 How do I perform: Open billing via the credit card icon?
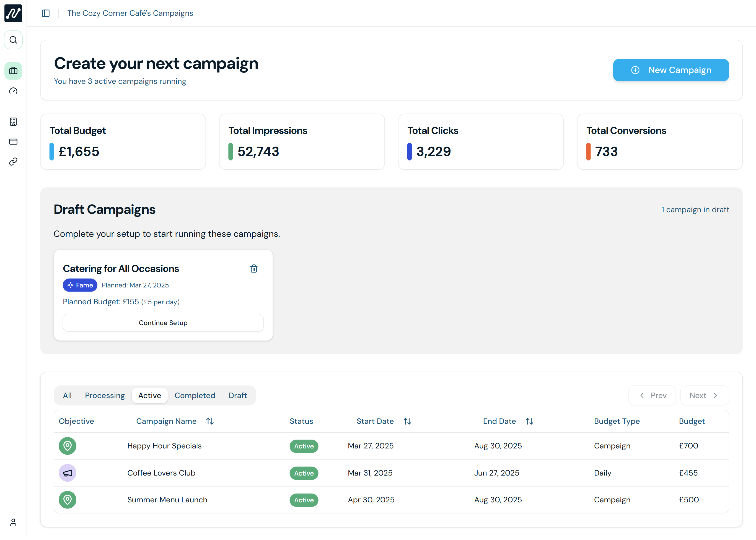point(13,142)
